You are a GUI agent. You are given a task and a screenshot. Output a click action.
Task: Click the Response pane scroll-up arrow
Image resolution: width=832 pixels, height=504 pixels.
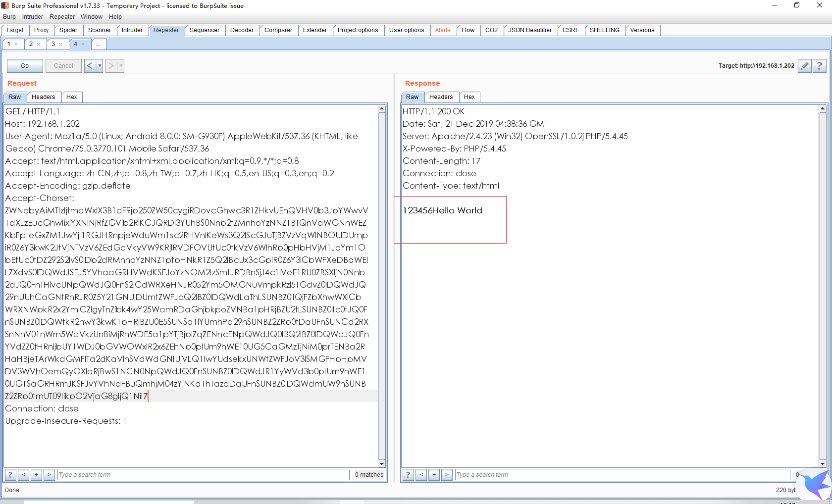[x=823, y=109]
